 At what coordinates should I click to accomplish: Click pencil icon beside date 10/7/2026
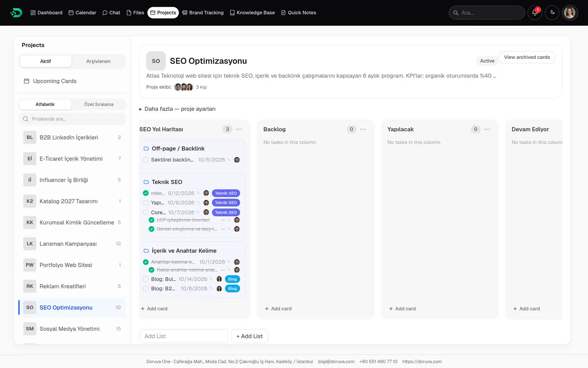[x=198, y=213]
